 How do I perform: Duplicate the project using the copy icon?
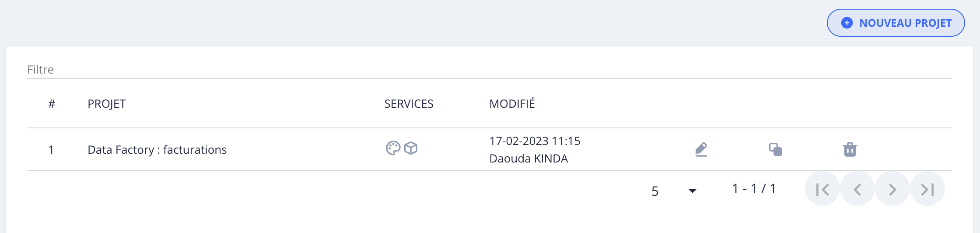776,149
